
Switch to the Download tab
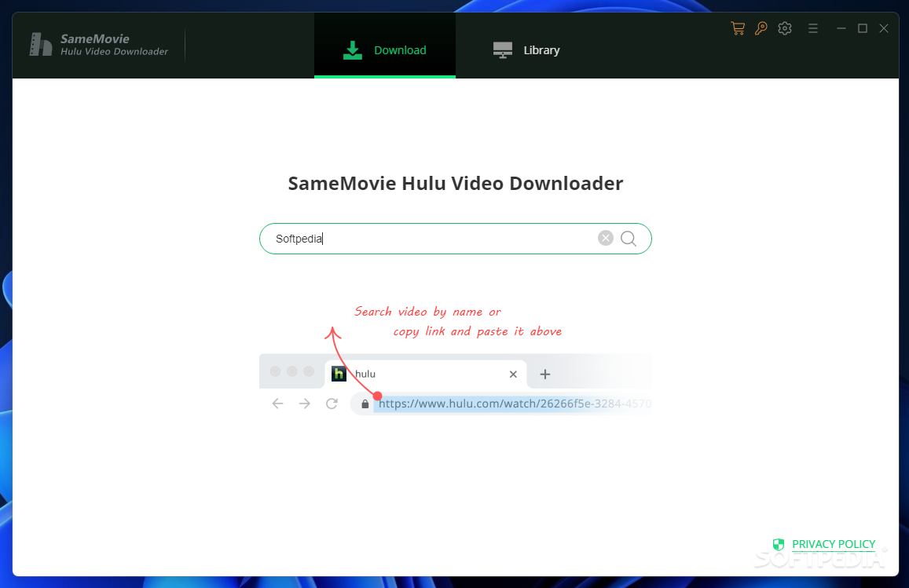click(385, 46)
